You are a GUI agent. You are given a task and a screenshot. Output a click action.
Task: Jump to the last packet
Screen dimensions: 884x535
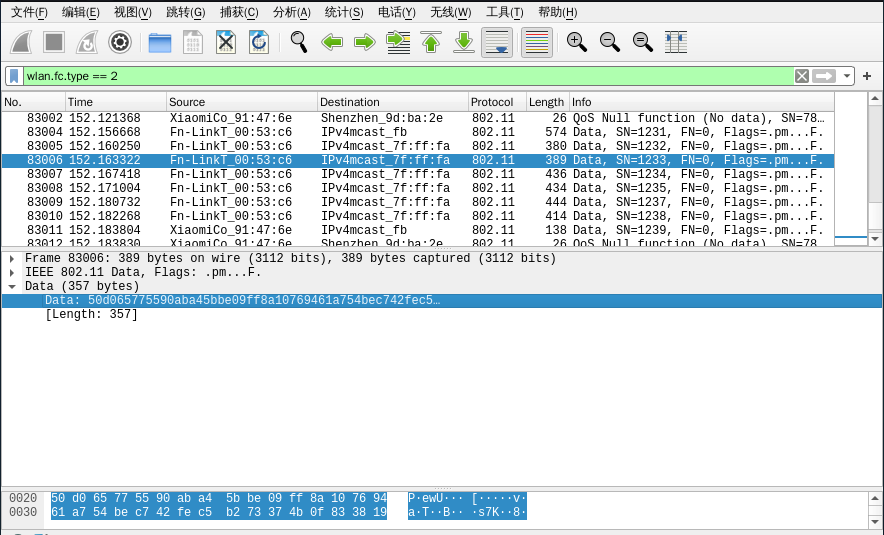point(463,42)
